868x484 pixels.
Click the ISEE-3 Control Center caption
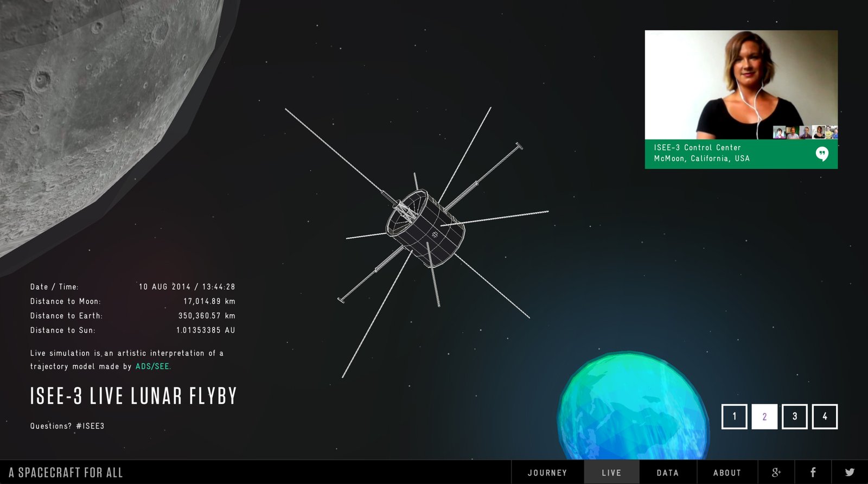point(697,148)
